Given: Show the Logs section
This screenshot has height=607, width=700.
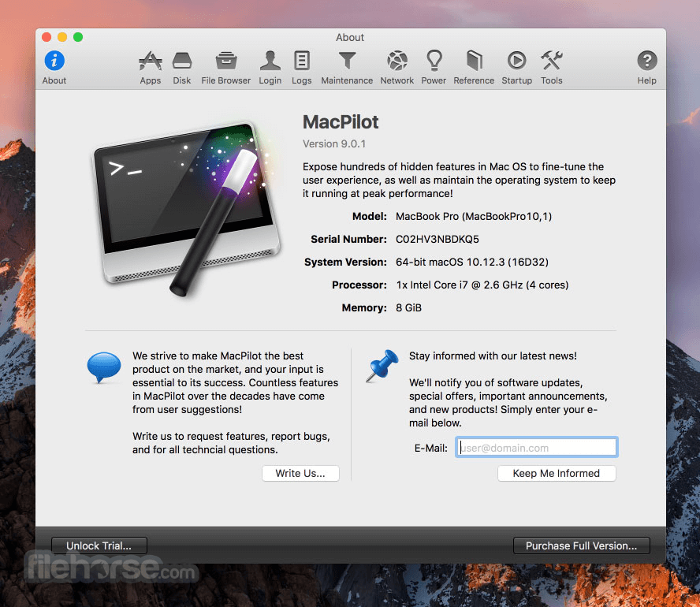Looking at the screenshot, I should tap(302, 67).
